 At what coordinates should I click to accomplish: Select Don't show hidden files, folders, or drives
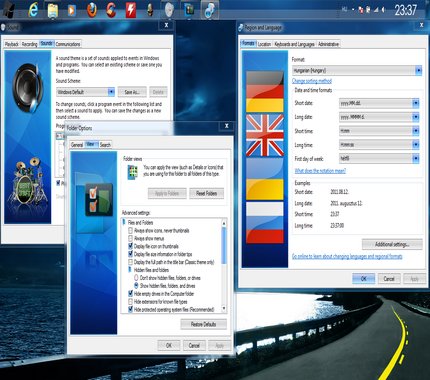point(136,278)
